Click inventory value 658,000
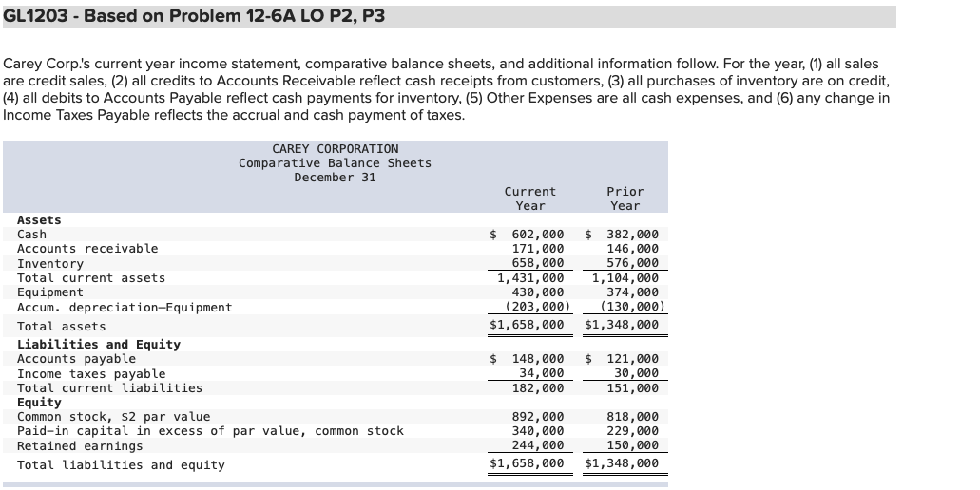This screenshot has height=490, width=980. pyautogui.click(x=537, y=263)
